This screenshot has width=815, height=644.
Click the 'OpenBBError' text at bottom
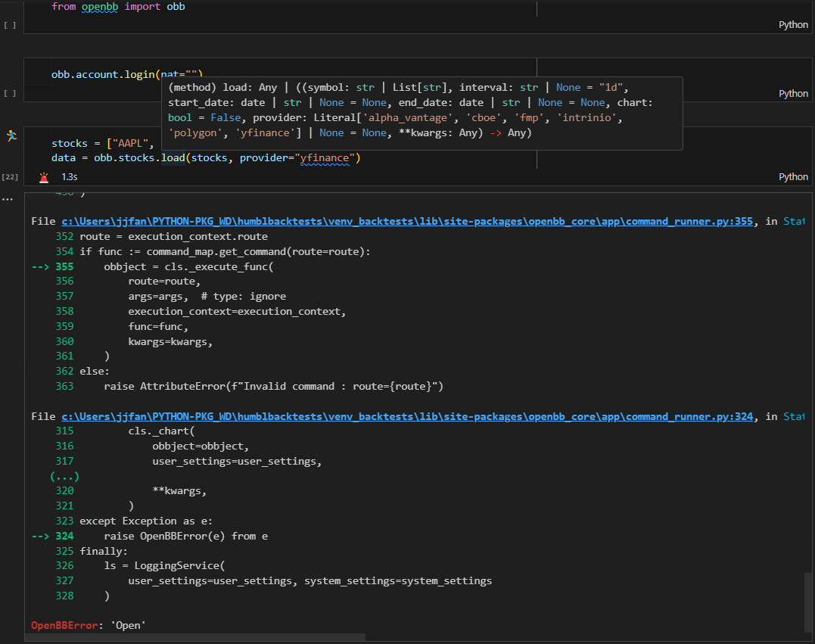64,625
